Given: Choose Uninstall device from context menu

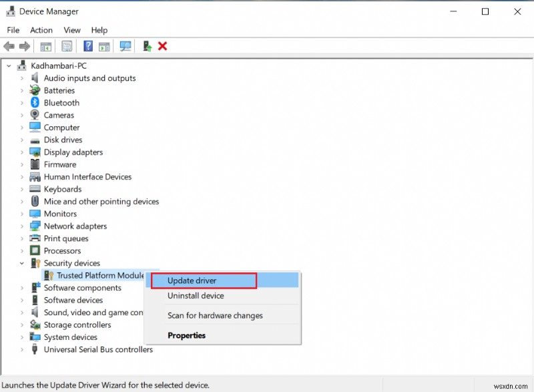Looking at the screenshot, I should pyautogui.click(x=196, y=296).
